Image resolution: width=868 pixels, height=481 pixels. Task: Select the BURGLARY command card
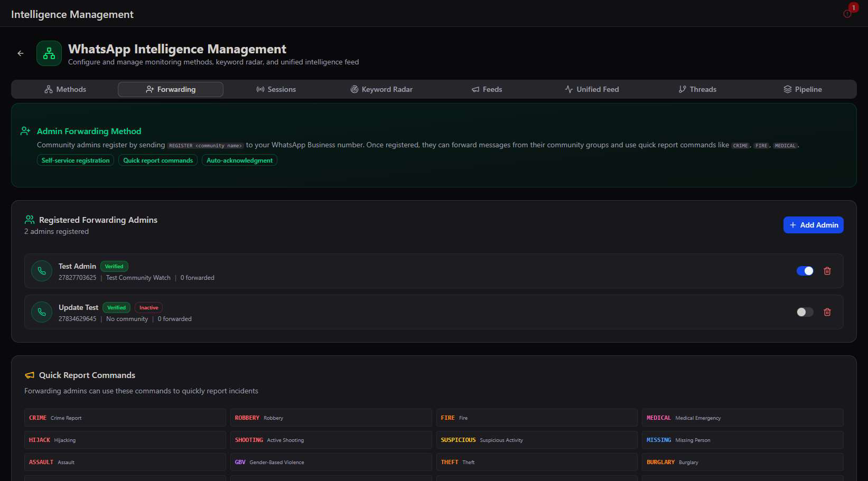[743, 462]
